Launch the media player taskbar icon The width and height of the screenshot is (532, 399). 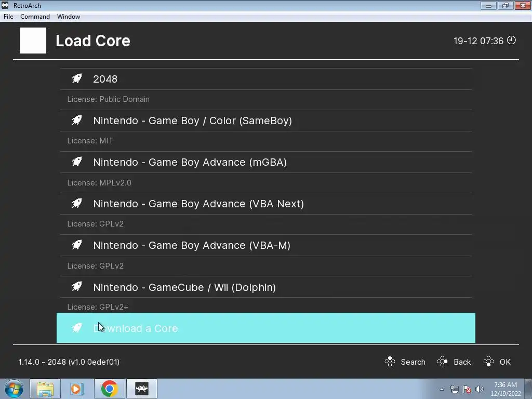click(x=77, y=389)
